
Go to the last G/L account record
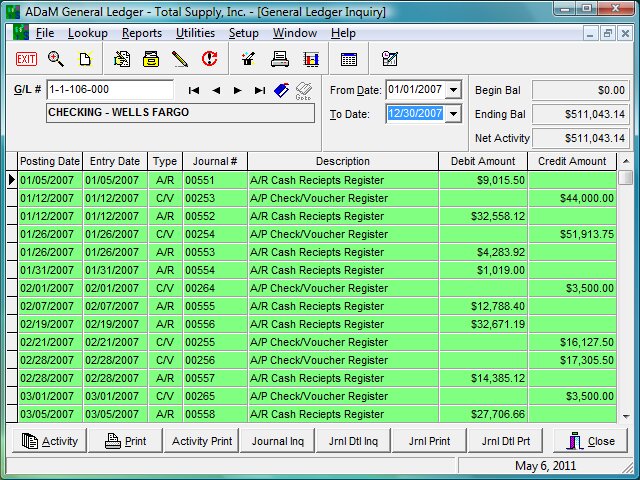[x=260, y=90]
